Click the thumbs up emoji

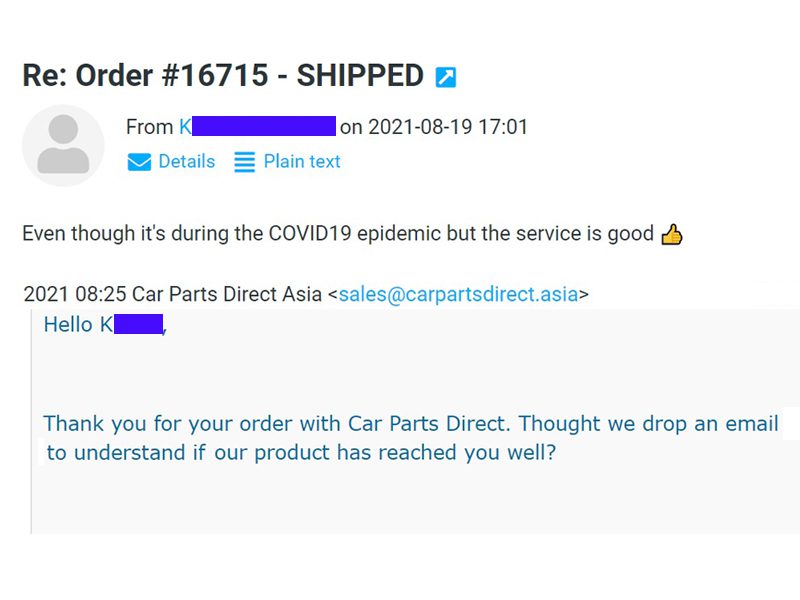coord(671,235)
